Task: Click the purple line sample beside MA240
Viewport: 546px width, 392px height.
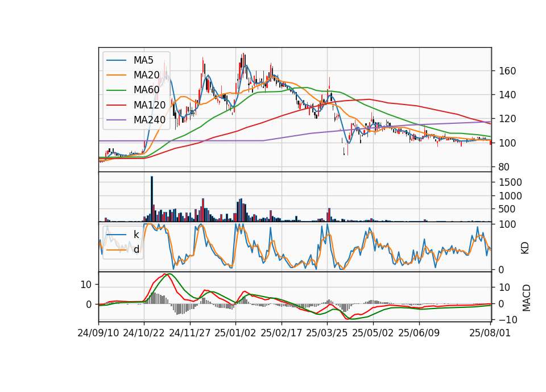Action: click(116, 120)
